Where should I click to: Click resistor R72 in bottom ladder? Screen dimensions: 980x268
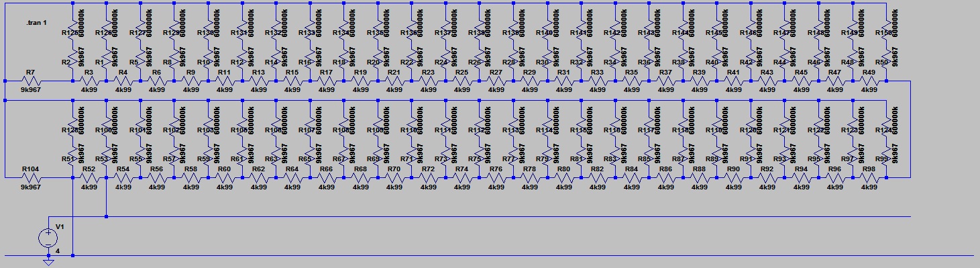pyautogui.click(x=429, y=179)
